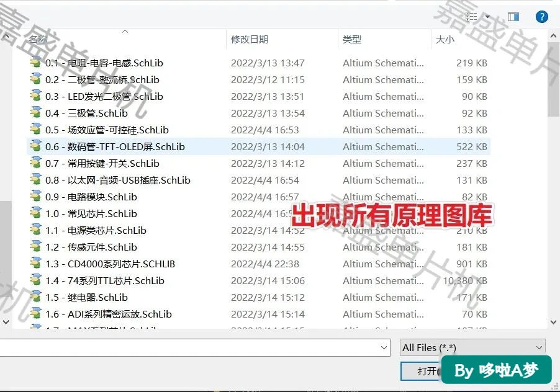Click file icon for 0.7 常用按键-开关.SchLib

(x=35, y=163)
